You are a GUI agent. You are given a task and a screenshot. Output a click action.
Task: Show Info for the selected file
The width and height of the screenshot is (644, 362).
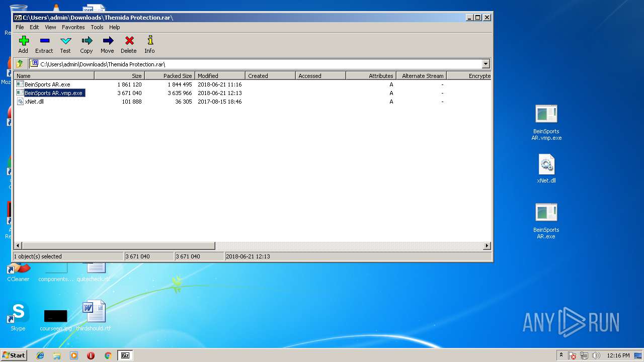pos(149,41)
